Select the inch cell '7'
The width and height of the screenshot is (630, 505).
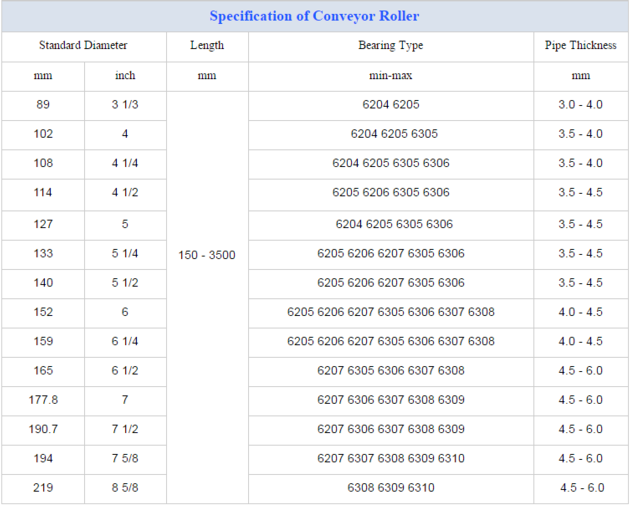125,400
